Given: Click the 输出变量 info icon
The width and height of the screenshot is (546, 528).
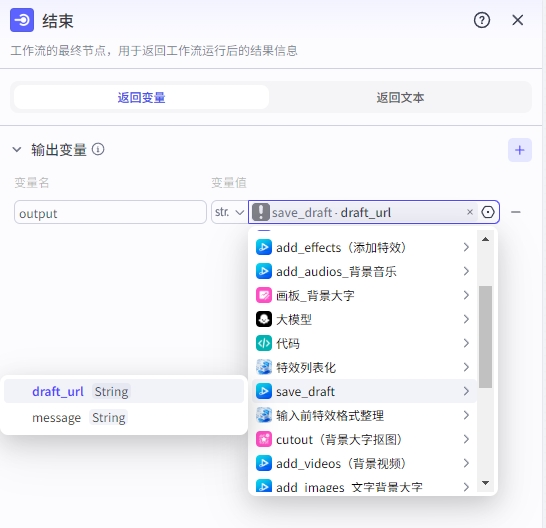Looking at the screenshot, I should [98, 149].
